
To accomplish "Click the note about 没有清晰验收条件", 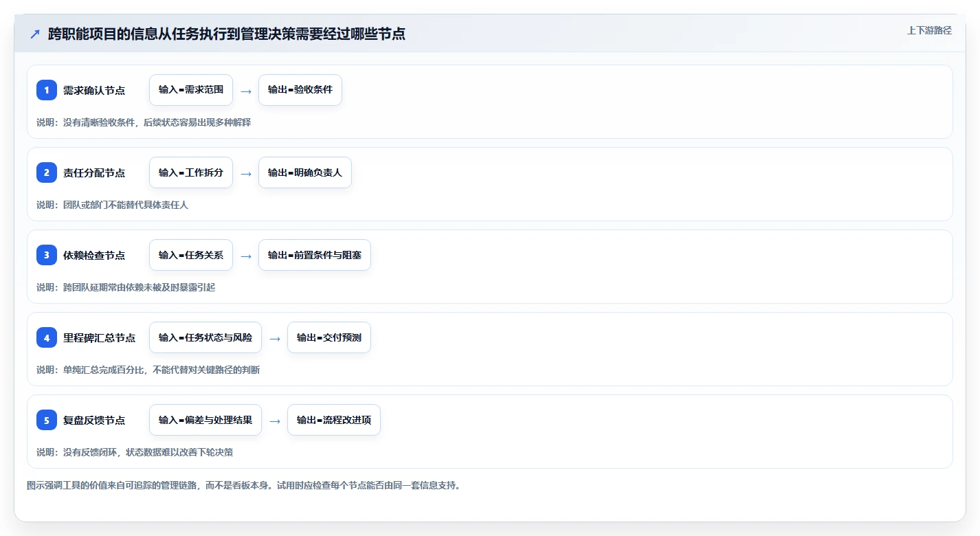I will pyautogui.click(x=144, y=122).
